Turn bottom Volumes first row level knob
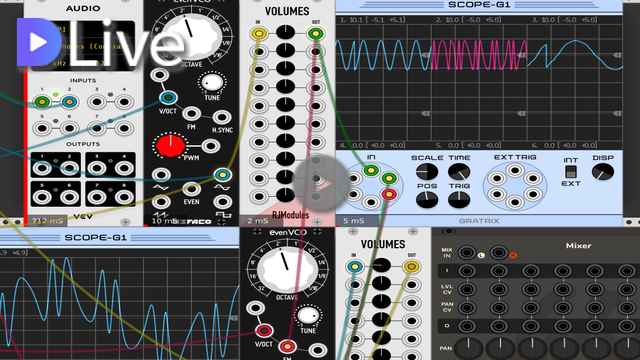640x360 pixels. (381, 265)
